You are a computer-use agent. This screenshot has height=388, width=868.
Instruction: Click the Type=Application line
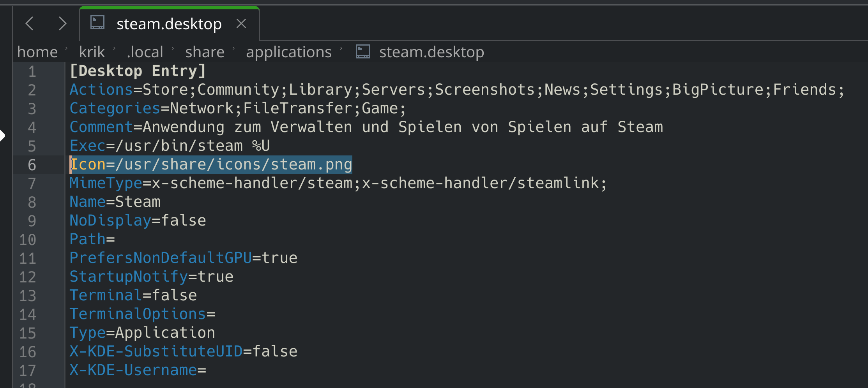coord(142,333)
